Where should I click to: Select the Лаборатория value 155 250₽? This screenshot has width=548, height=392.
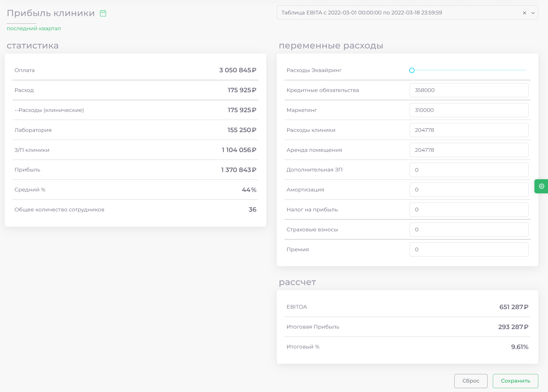click(242, 130)
